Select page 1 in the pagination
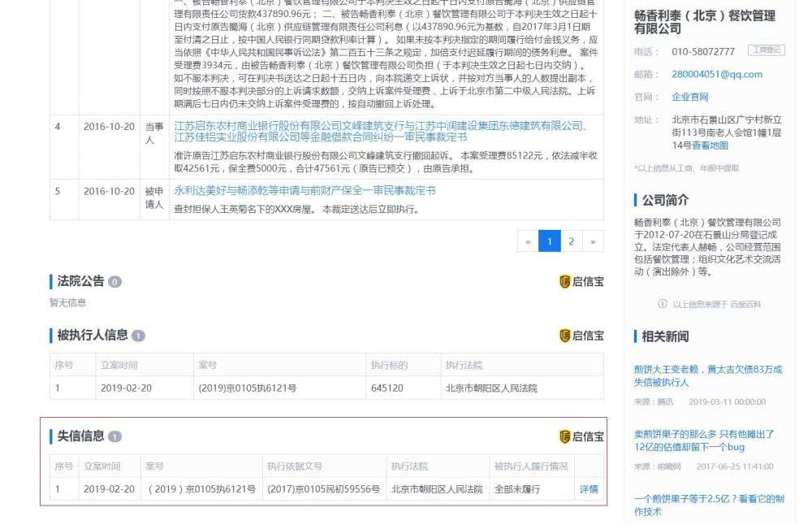This screenshot has height=525, width=812. point(550,241)
